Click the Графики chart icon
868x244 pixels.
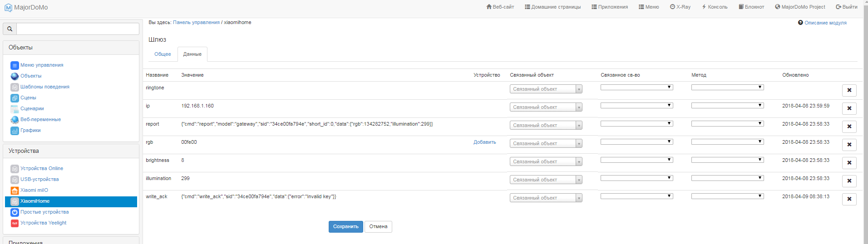(x=15, y=131)
